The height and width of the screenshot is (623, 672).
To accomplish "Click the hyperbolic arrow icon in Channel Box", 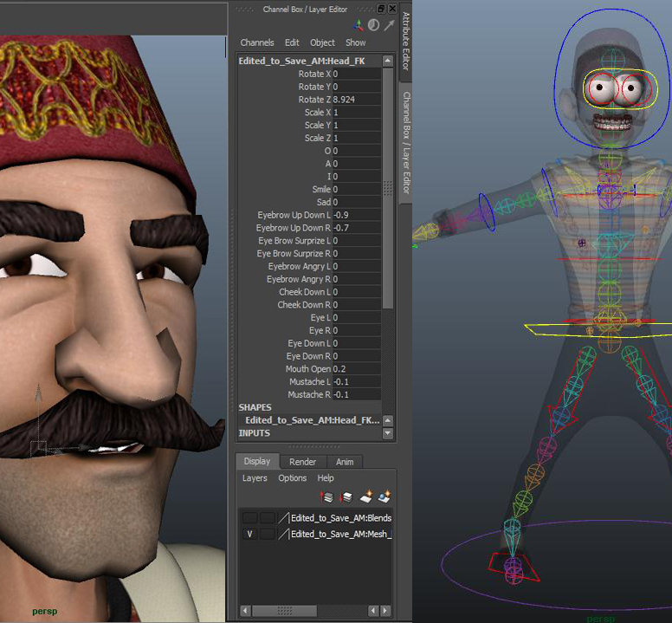I will (x=389, y=25).
